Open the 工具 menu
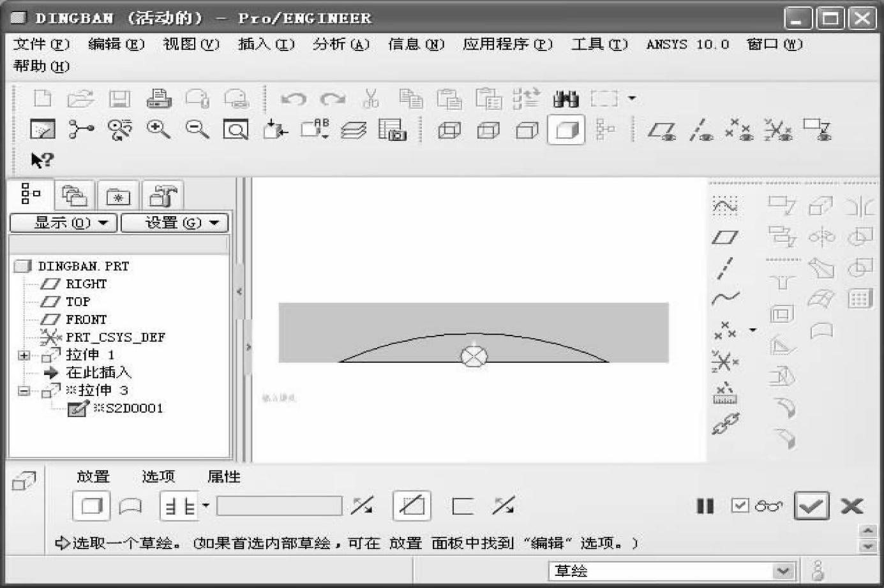This screenshot has width=884, height=588. [599, 44]
